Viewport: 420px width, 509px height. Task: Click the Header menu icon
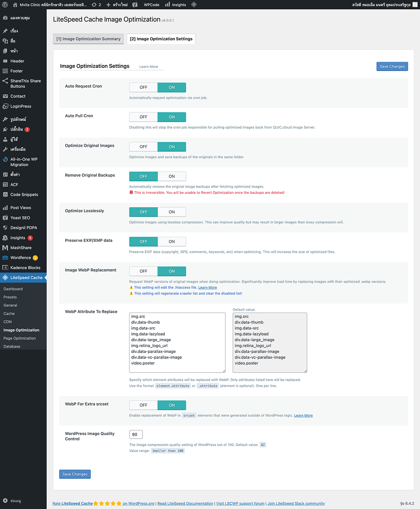[5, 61]
